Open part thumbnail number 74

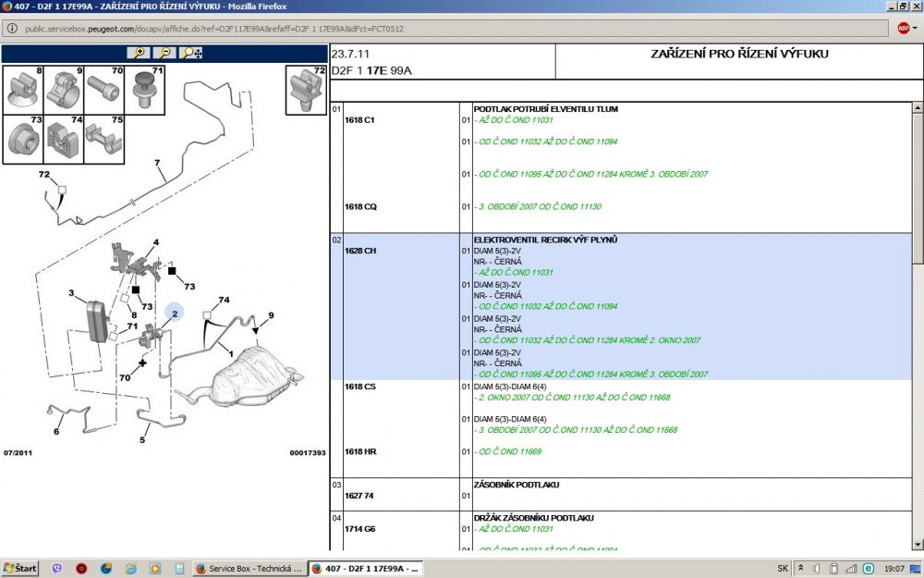(x=64, y=140)
